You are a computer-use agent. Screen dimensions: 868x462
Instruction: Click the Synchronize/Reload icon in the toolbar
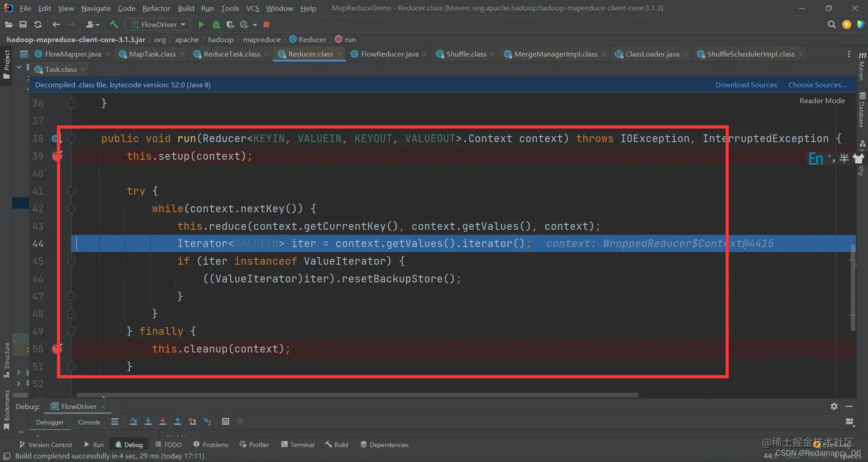(38, 25)
